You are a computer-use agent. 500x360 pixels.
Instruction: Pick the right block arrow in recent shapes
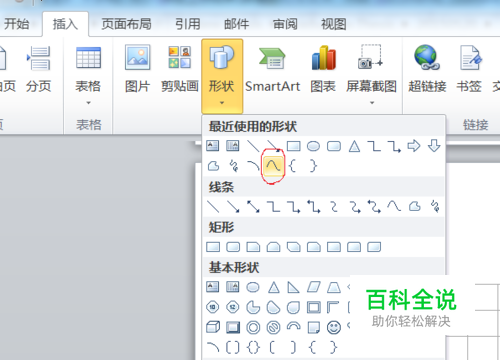(414, 146)
